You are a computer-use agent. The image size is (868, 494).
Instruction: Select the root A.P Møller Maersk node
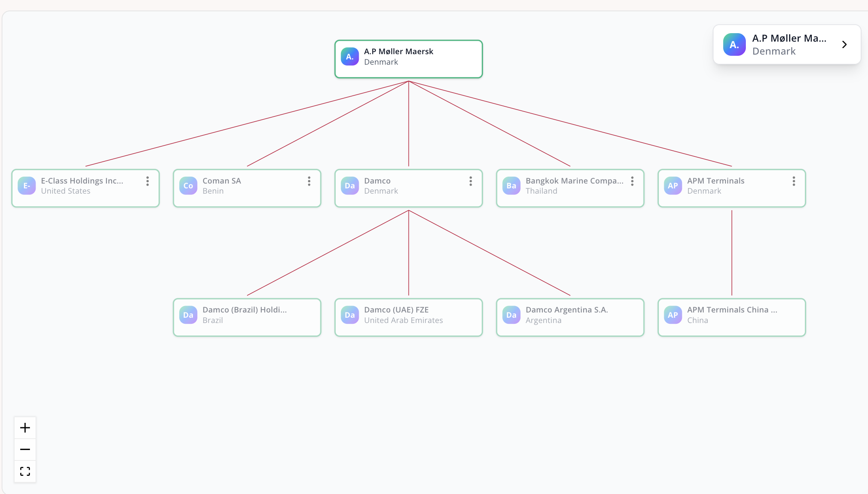point(409,59)
